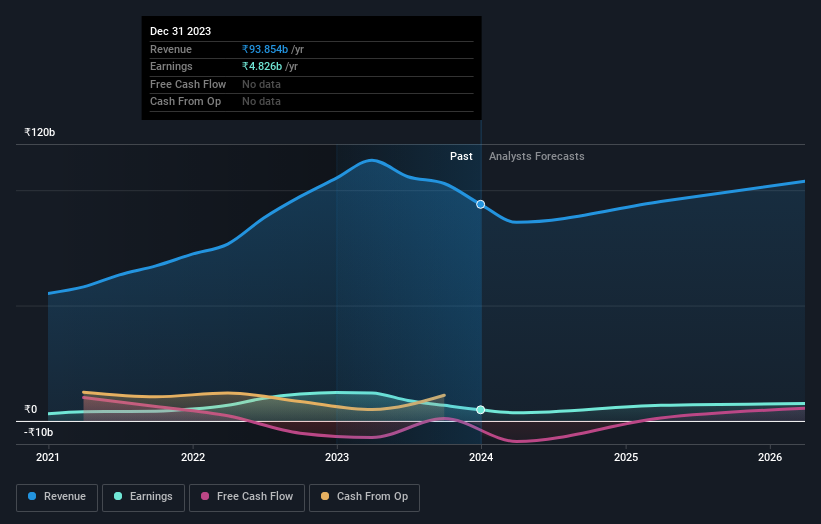Image resolution: width=821 pixels, height=524 pixels.
Task: Click No data in Free Cash Flow row
Action: 261,84
